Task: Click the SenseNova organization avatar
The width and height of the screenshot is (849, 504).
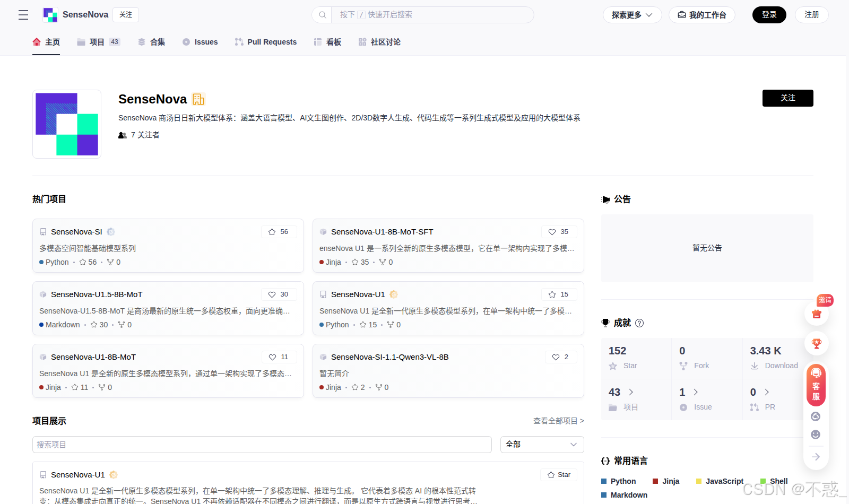Action: [67, 124]
